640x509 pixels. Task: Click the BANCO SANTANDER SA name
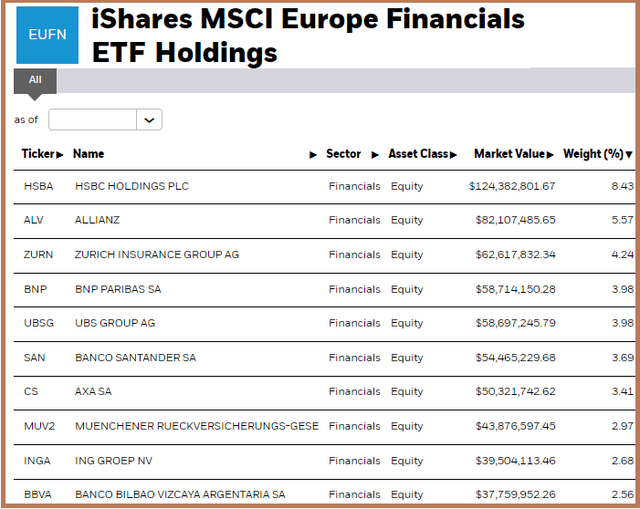coord(135,358)
